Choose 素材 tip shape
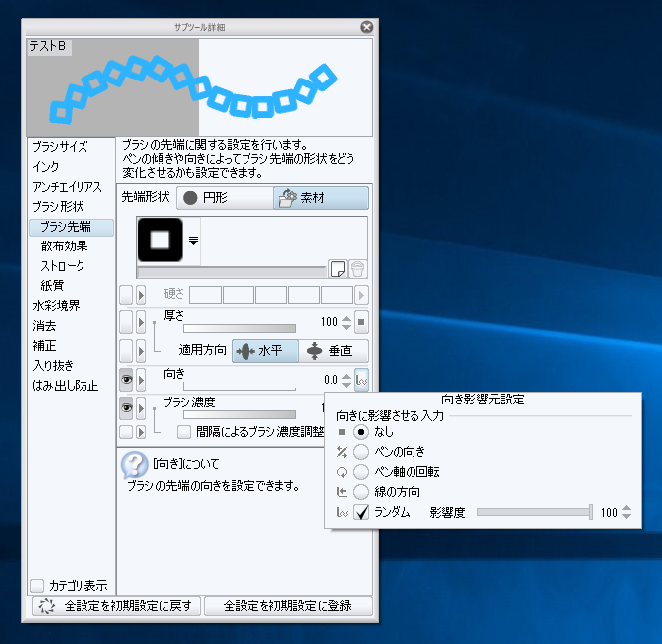Screen dimensions: 662x644 pos(321,198)
